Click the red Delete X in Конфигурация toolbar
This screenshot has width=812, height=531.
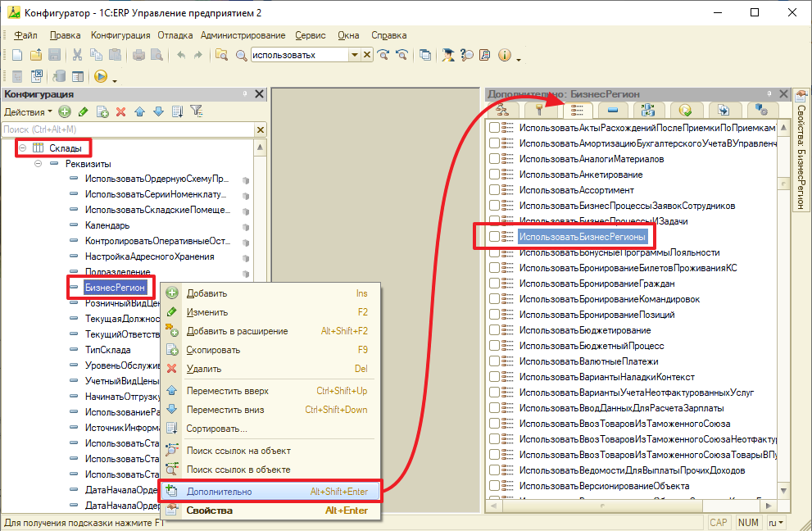121,111
